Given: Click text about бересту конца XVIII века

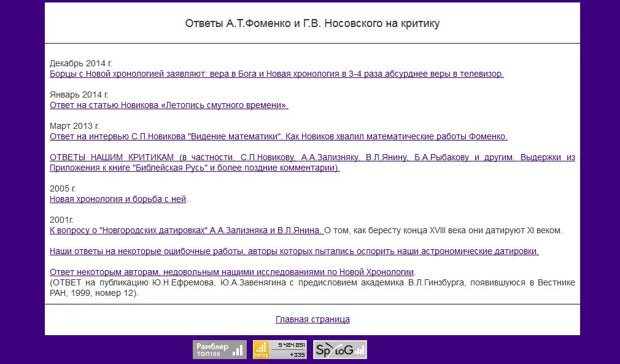Looking at the screenshot, I should [x=443, y=230].
